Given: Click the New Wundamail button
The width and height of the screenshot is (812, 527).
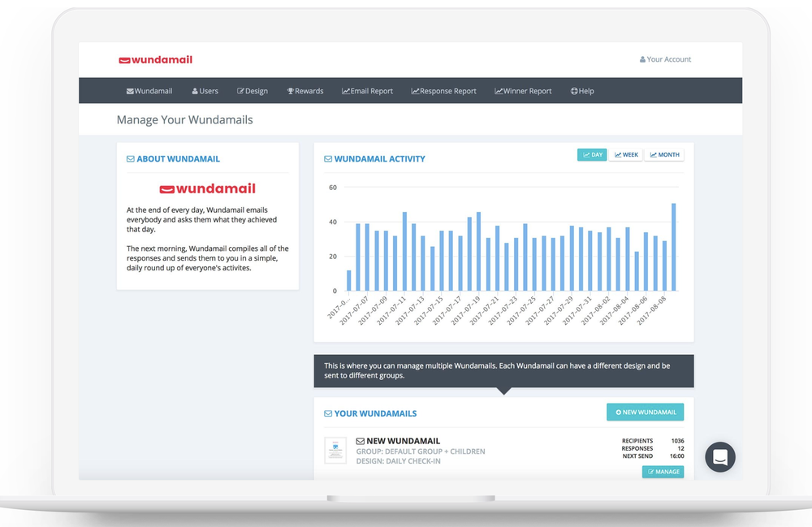Looking at the screenshot, I should (x=646, y=412).
